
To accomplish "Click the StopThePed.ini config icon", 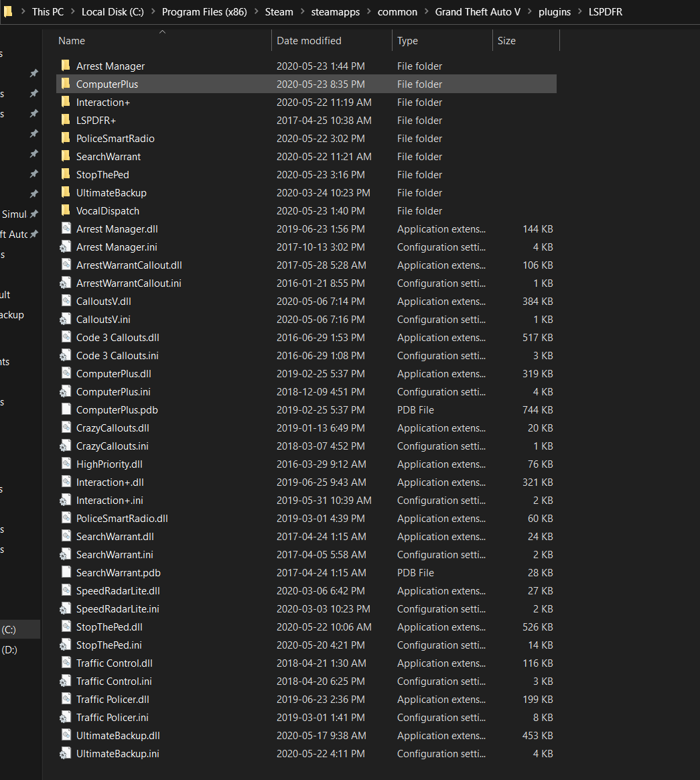I will [65, 645].
